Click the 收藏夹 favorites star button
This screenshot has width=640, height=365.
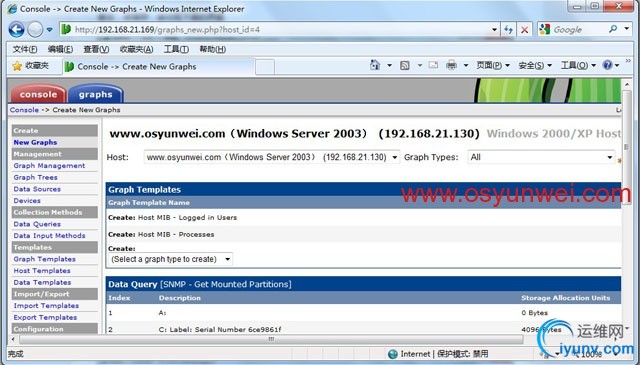pyautogui.click(x=31, y=66)
